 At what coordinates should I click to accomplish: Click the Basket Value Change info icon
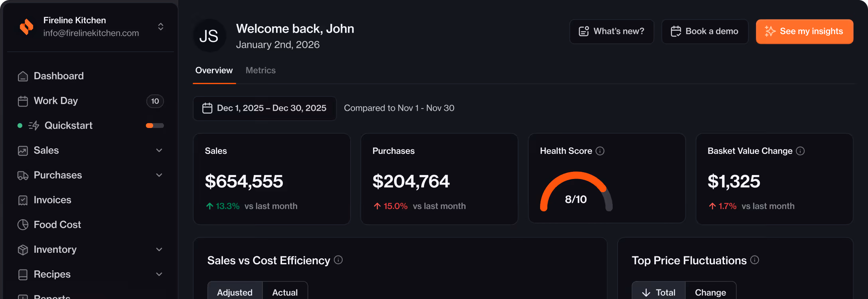800,151
